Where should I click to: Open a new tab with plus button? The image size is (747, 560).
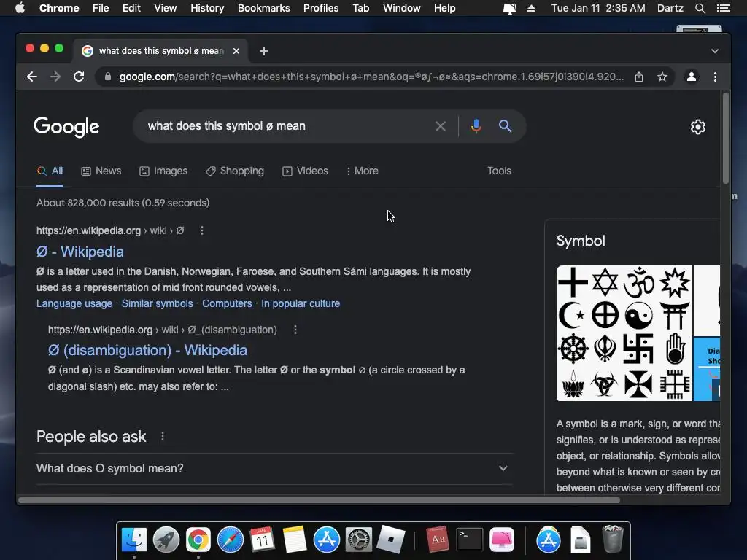click(x=264, y=51)
